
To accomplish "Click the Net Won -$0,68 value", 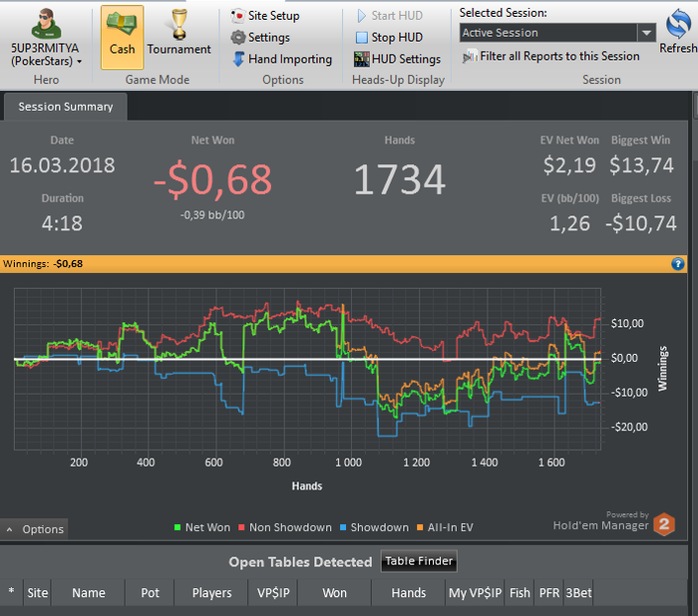I will point(212,179).
